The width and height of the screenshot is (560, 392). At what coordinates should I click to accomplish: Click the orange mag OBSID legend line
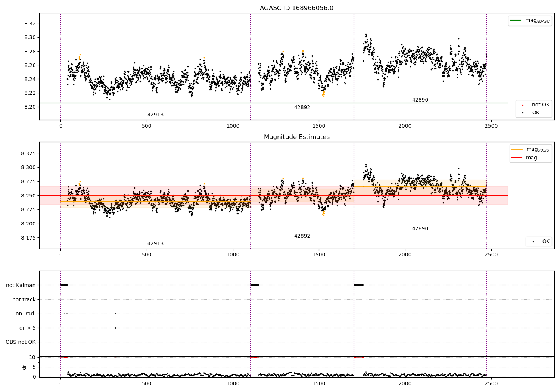click(x=517, y=149)
